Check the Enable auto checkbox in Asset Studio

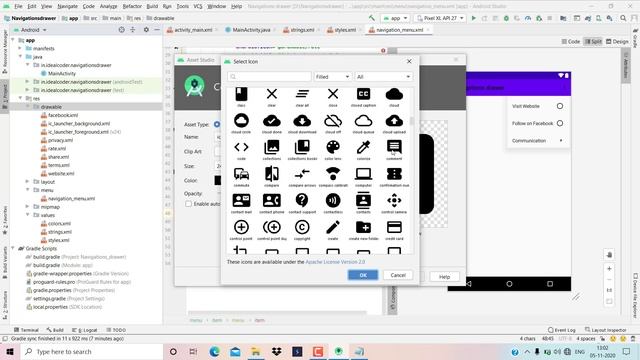(x=189, y=204)
